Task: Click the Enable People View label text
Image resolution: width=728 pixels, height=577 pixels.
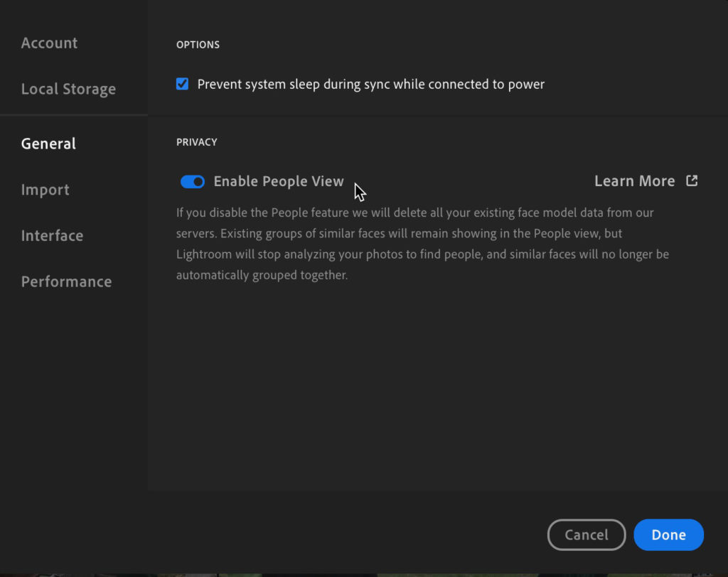Action: point(279,181)
